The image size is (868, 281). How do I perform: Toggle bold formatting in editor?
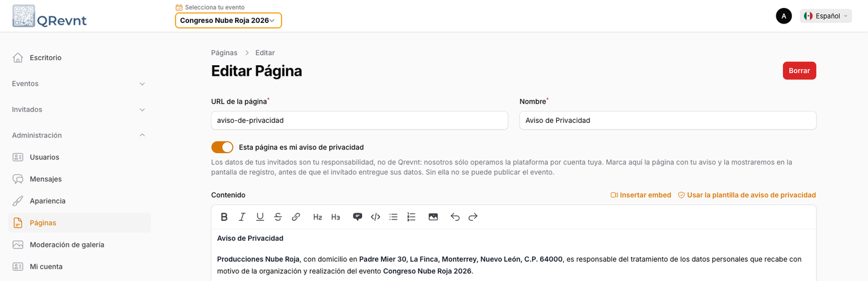[224, 216]
